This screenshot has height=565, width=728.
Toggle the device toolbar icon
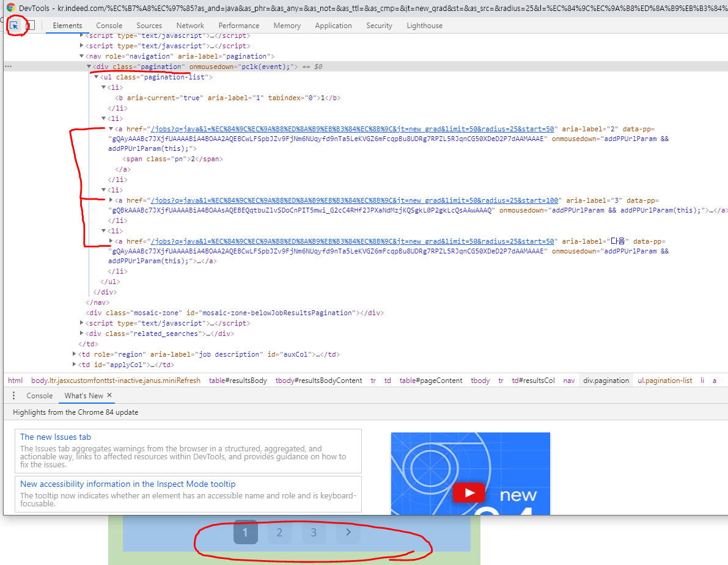[x=30, y=26]
